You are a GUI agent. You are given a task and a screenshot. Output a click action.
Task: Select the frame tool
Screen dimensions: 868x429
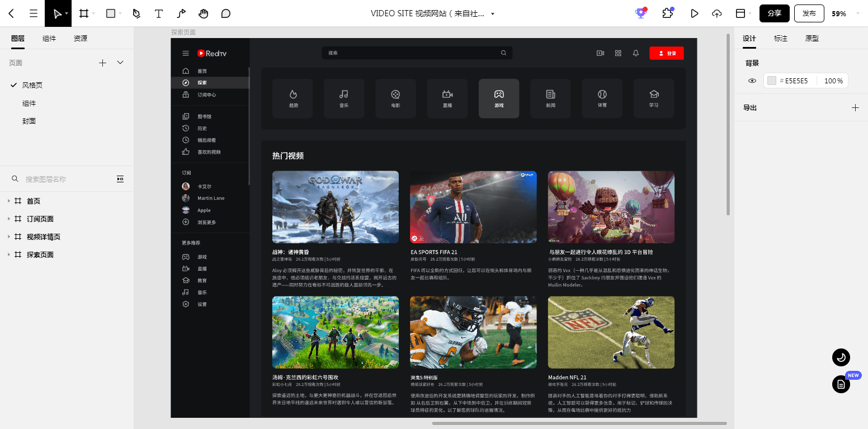pos(83,13)
